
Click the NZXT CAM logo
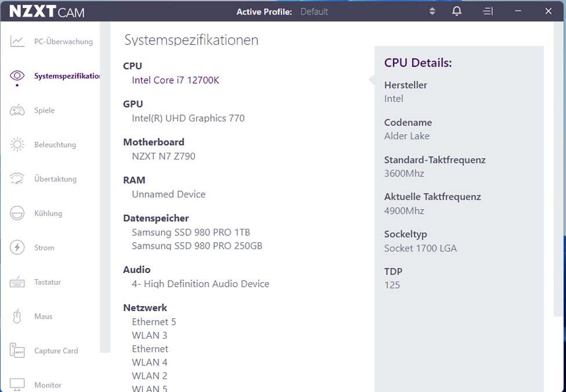[x=46, y=12]
